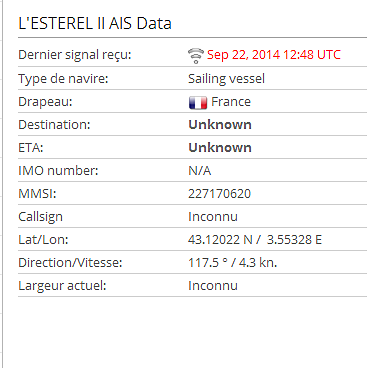Screen dimensions: 381x368
Task: Click the Direction/Vitesse label
Action: 70,263
